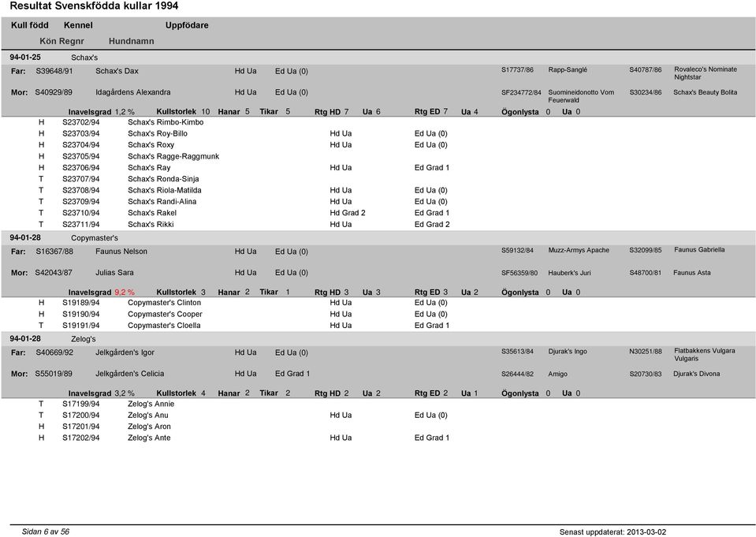Click "Rovaleco's Nominate Nightstar" ancestor name
This screenshot has width=756, height=537.
coord(706,73)
